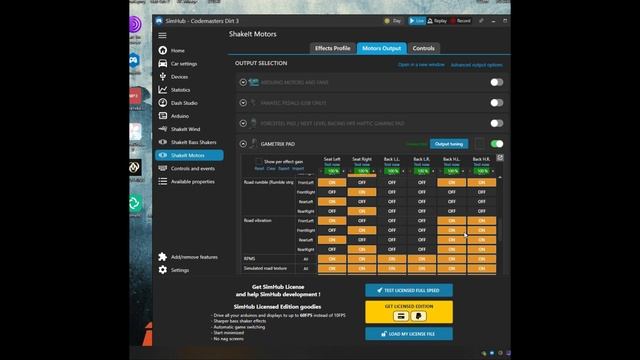Toggle Road rumble FrontLeft for Seat Left

tap(332, 182)
